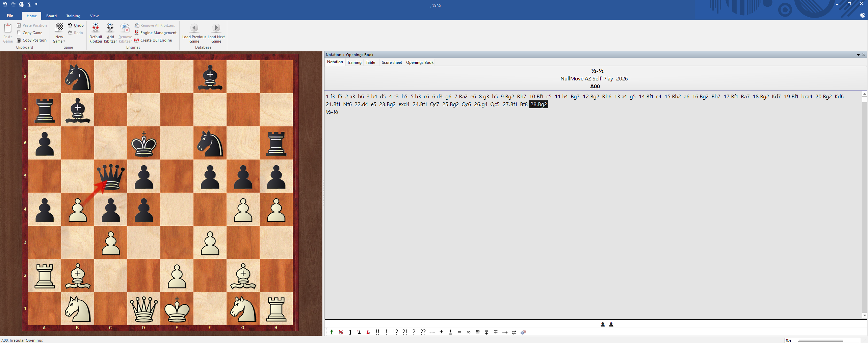The height and width of the screenshot is (343, 868).
Task: Jump to move 22.d4 in notation
Action: pyautogui.click(x=361, y=104)
